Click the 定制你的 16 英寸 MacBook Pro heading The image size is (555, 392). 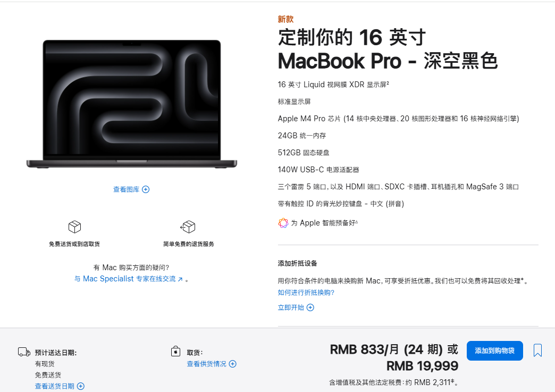(x=388, y=49)
